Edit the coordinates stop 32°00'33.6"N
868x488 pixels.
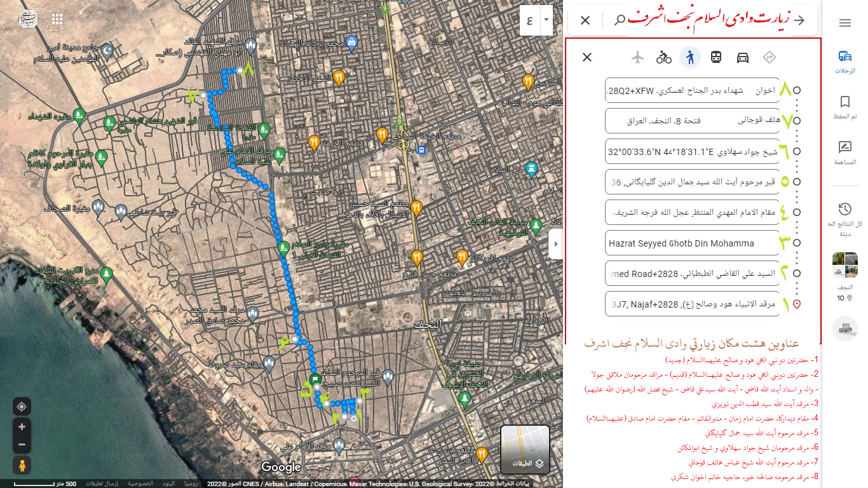pyautogui.click(x=691, y=151)
